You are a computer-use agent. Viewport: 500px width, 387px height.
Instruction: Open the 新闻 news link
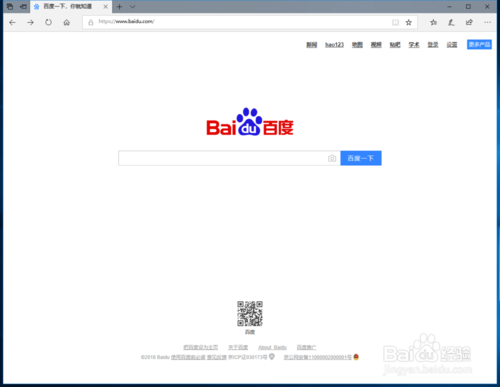pyautogui.click(x=312, y=45)
